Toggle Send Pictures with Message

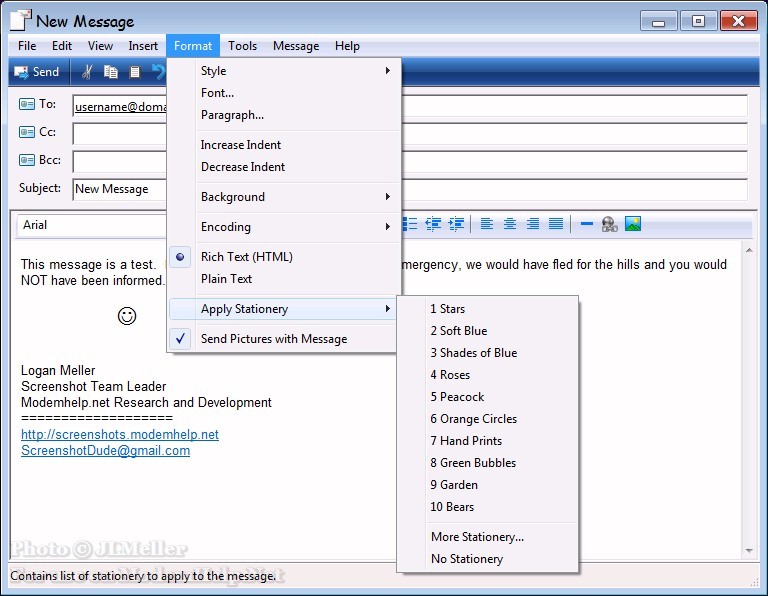(x=273, y=339)
